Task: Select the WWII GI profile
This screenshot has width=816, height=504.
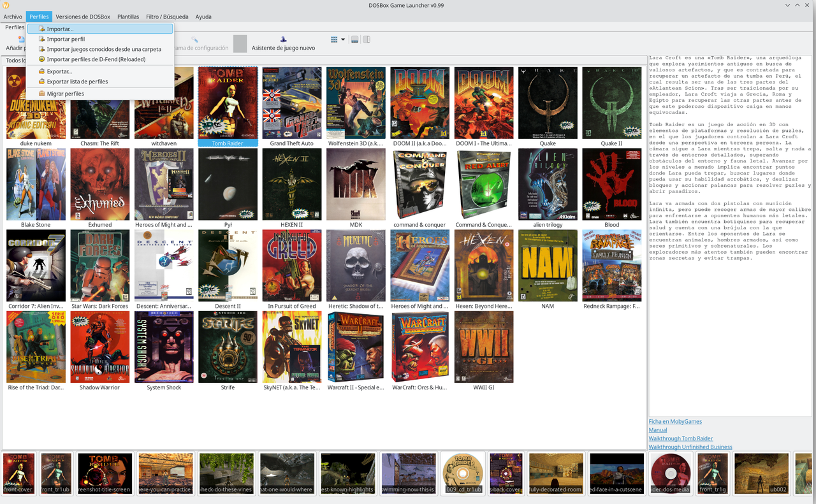Action: coord(484,351)
